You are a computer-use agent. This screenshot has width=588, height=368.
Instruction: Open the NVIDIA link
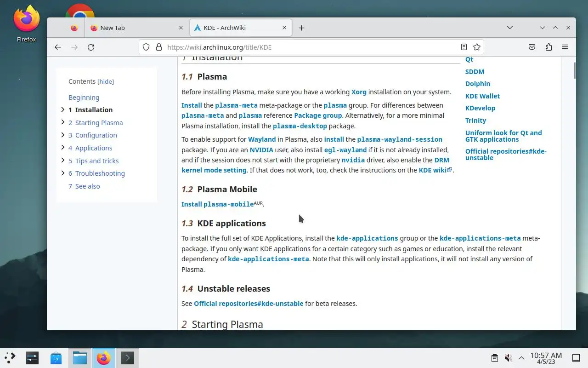point(261,150)
